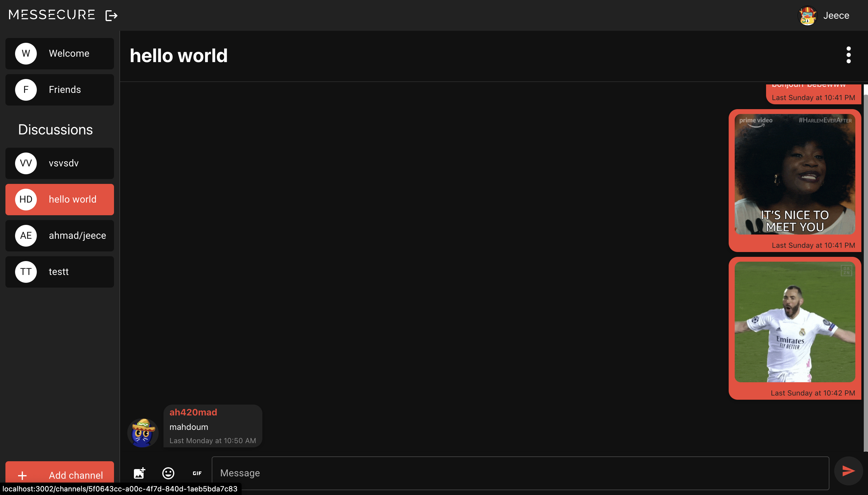Click the Messecure logo
The width and height of the screenshot is (868, 495).
point(52,15)
